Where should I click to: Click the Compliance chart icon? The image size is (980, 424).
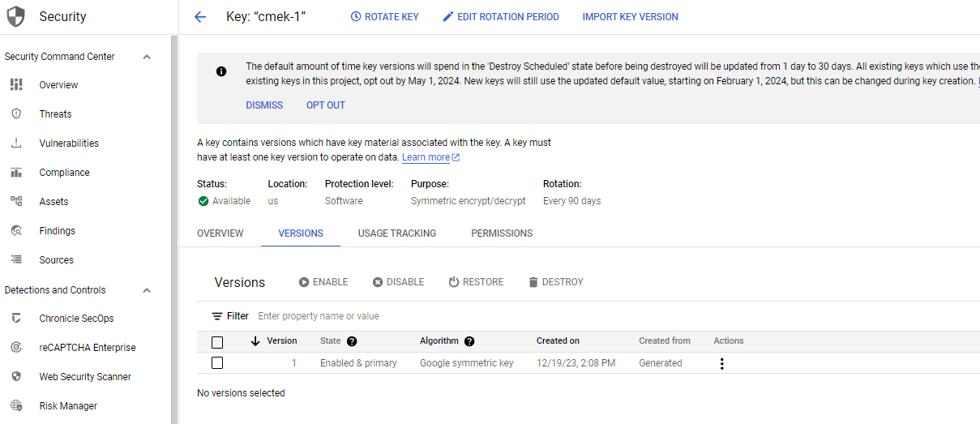[16, 172]
